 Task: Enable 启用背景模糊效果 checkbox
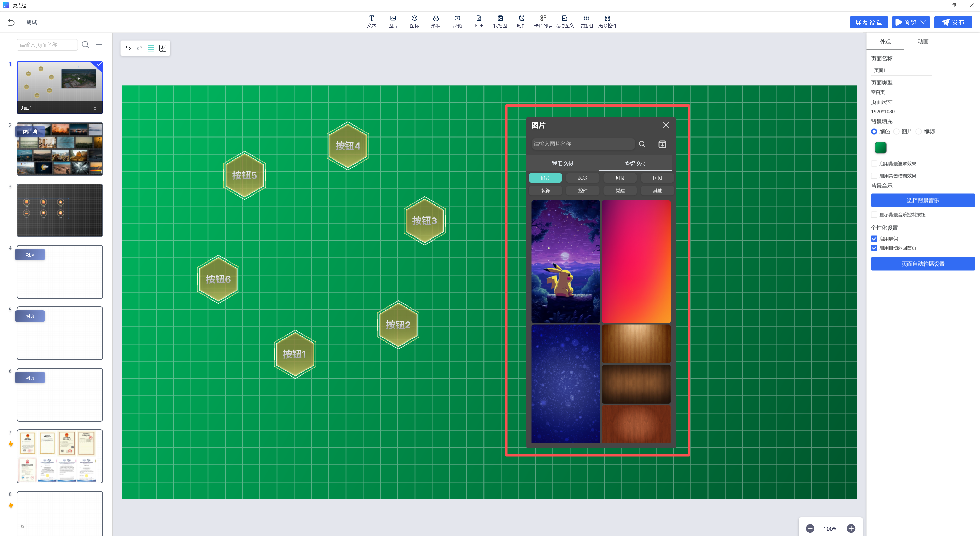(874, 176)
